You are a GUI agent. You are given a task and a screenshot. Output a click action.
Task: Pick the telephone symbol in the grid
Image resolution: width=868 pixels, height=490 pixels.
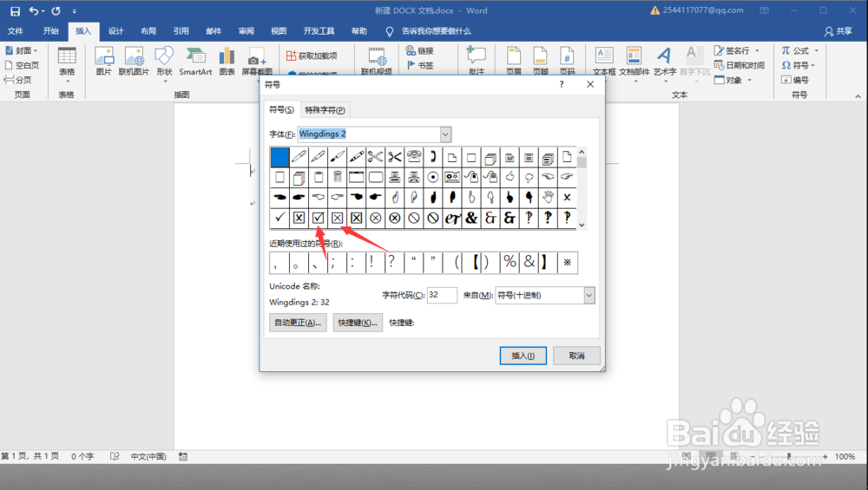tap(413, 157)
